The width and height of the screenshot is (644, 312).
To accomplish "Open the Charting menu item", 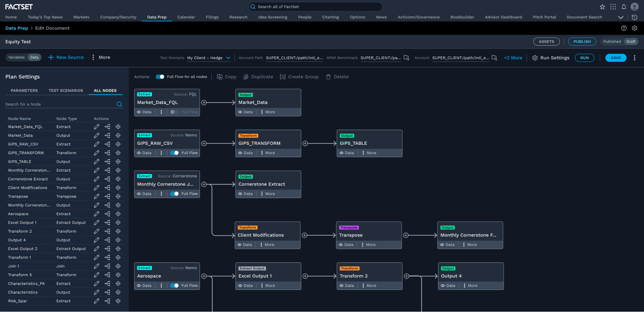I will (331, 17).
